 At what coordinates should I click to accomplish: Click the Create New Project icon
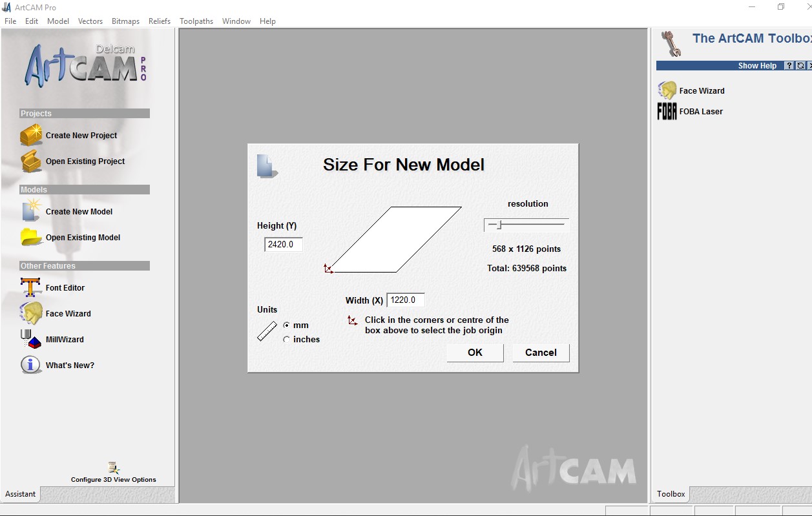31,135
